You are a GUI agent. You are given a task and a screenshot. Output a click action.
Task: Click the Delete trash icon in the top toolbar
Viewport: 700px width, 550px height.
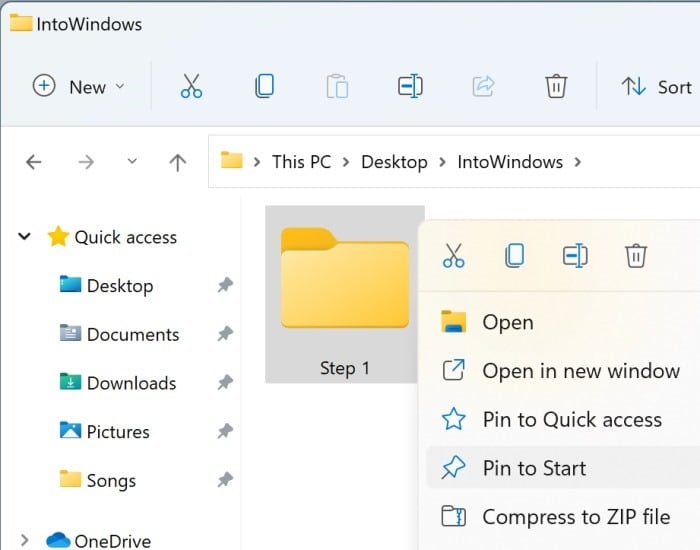[x=556, y=86]
